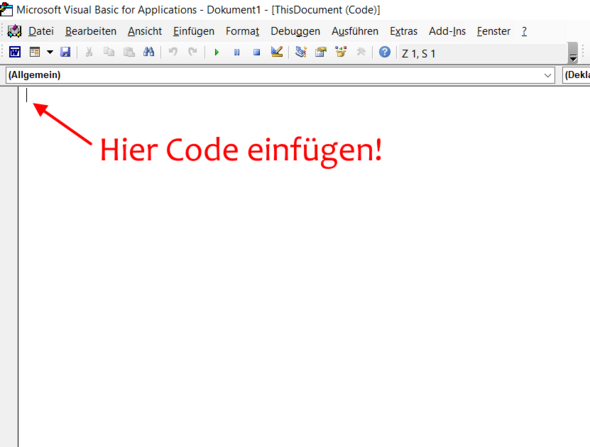Stop execution with the reset square icon
Screen dimensions: 590x447
(x=257, y=52)
